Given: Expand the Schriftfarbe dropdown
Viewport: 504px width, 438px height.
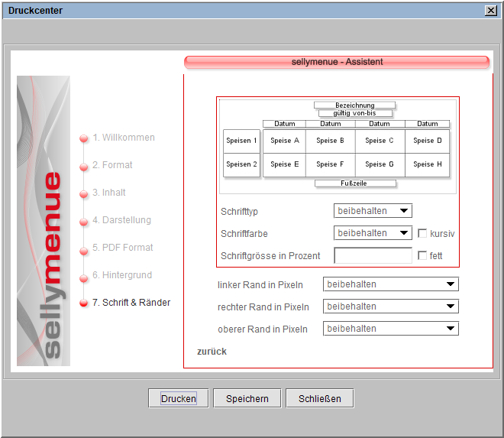Looking at the screenshot, I should click(x=373, y=233).
